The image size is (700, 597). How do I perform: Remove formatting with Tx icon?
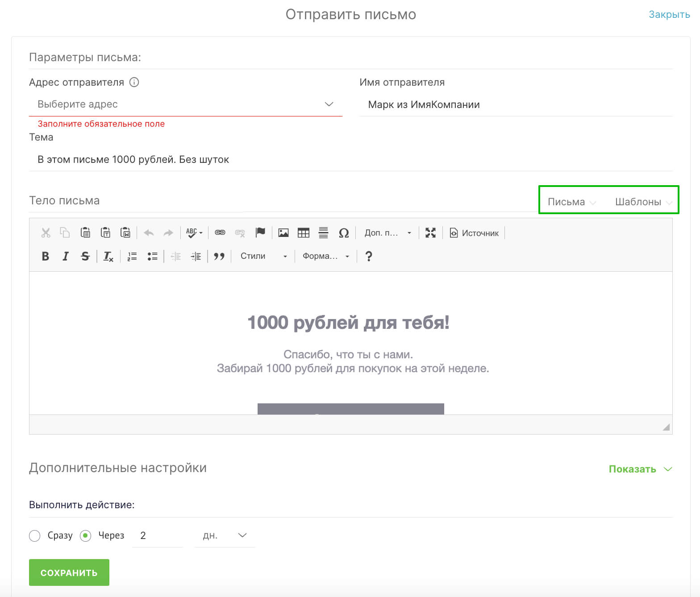coord(108,256)
